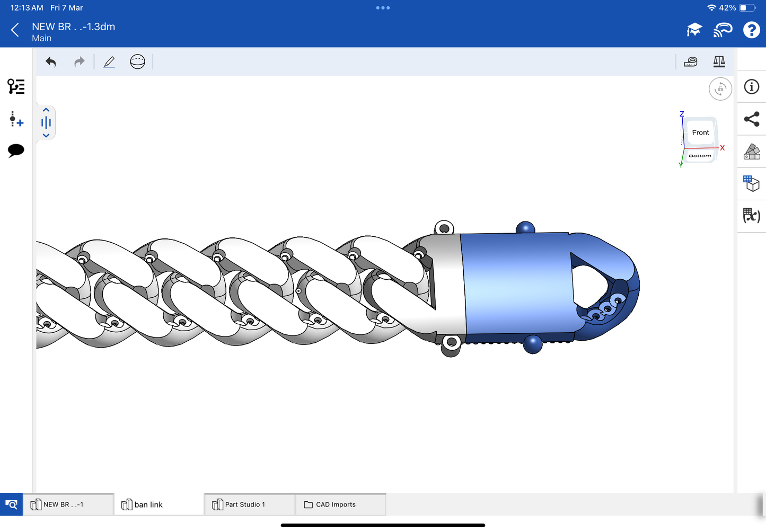Open the Comments speech bubble

16,150
